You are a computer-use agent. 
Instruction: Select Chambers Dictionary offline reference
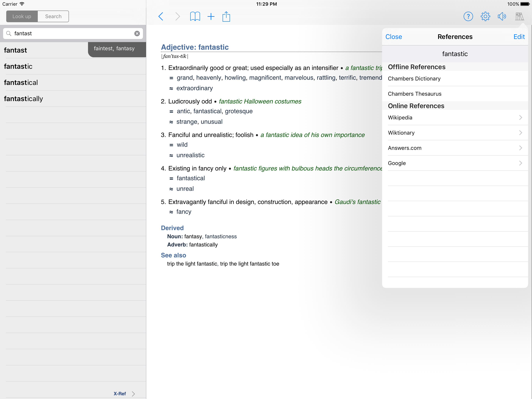coord(414,79)
